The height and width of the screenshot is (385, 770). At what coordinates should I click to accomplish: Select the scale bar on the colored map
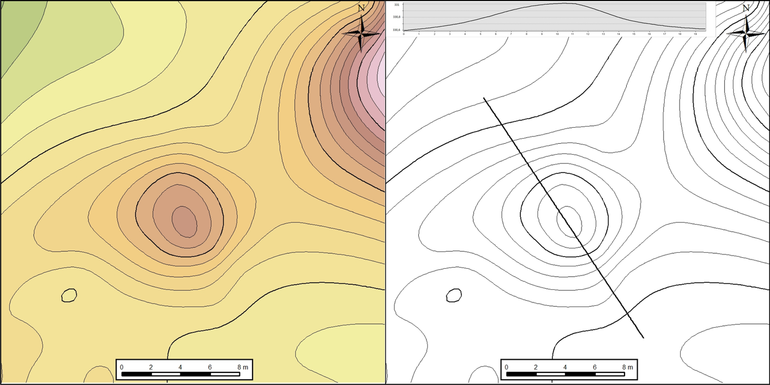click(184, 369)
